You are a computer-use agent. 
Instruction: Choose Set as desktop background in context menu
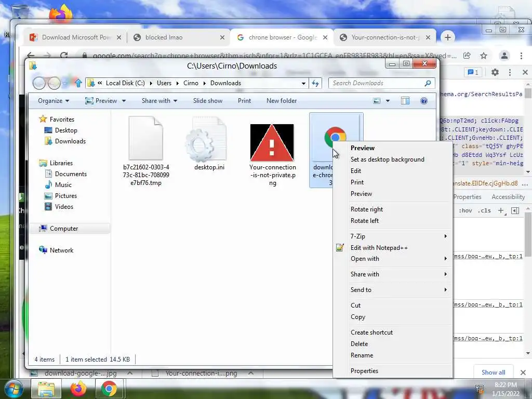[387, 159]
